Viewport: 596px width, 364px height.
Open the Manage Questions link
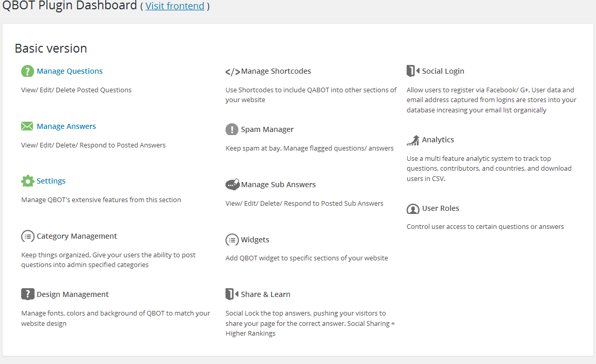click(x=70, y=71)
